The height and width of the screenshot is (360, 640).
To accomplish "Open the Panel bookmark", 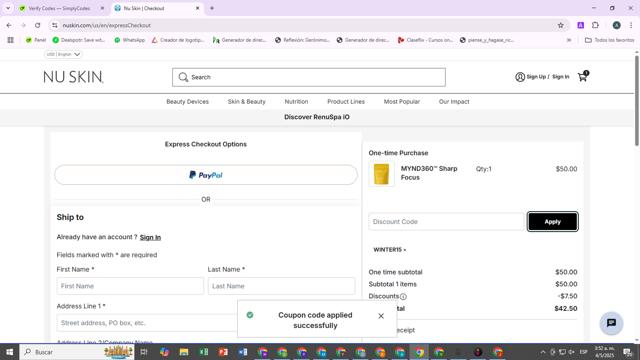I will coord(36,40).
